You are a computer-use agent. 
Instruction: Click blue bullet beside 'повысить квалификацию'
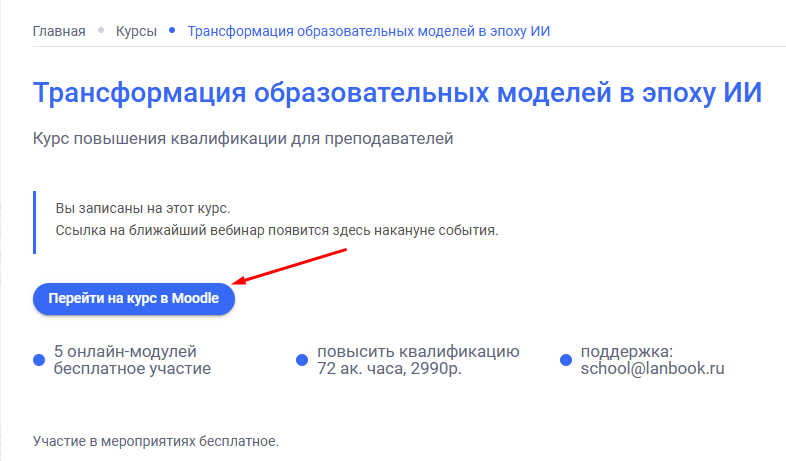click(x=303, y=360)
